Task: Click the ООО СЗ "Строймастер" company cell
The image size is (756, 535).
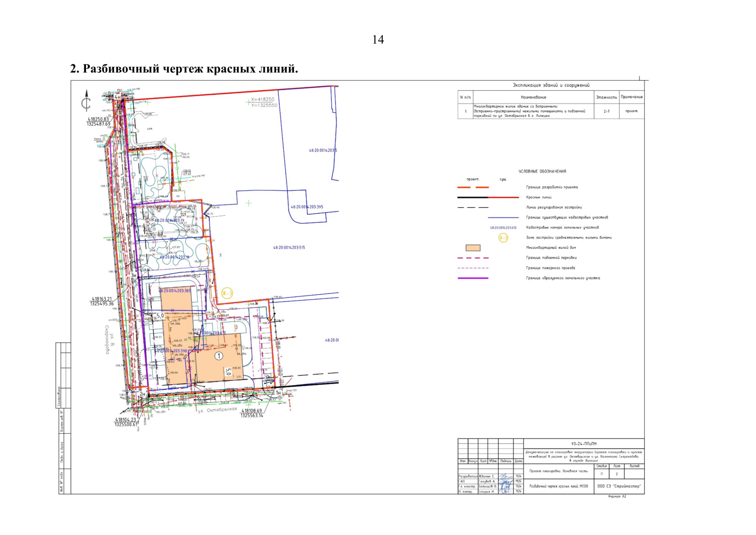Action: coord(619,486)
